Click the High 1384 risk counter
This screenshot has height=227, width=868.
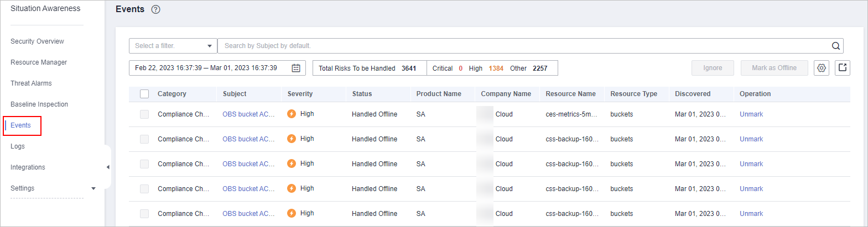[486, 68]
